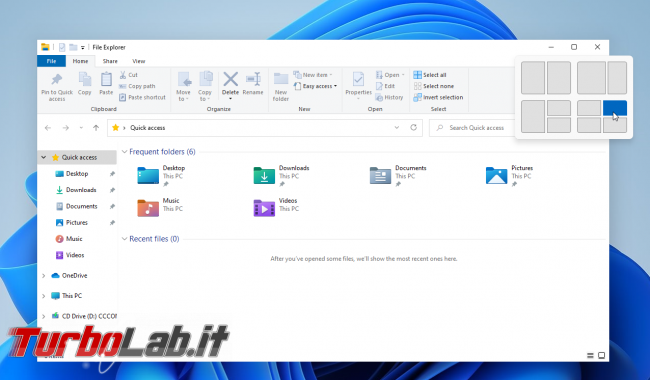The image size is (650, 380).
Task: Open the File menu tab
Action: point(51,61)
